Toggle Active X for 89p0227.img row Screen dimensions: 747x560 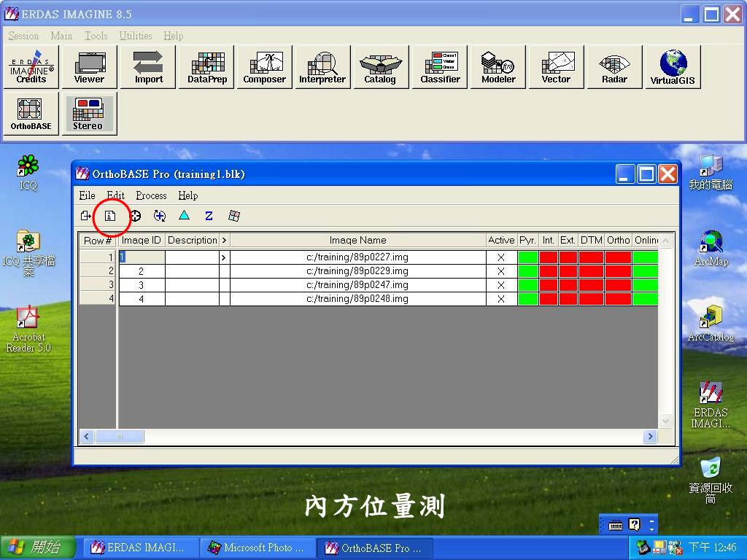[x=501, y=257]
